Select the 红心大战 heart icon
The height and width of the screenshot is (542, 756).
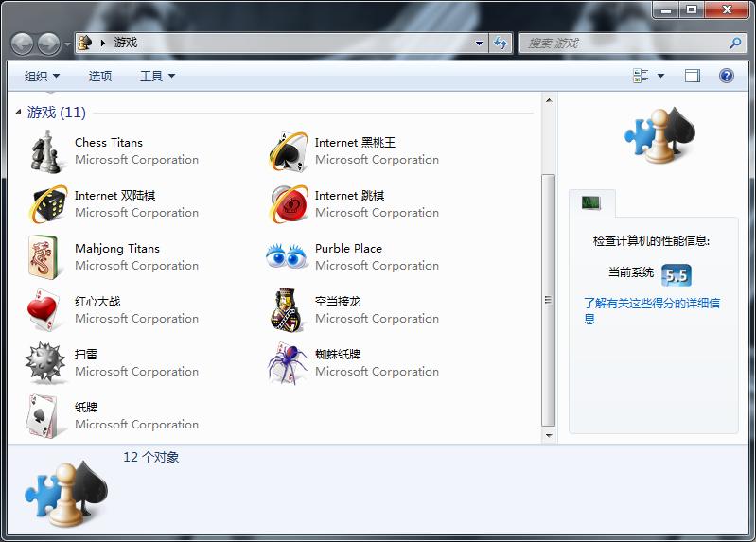[44, 310]
